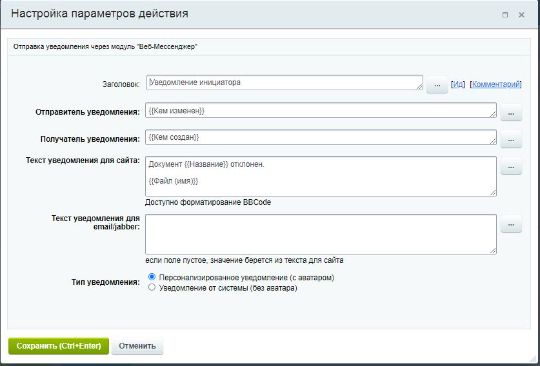Click label Тип уведомления:

pyautogui.click(x=105, y=282)
